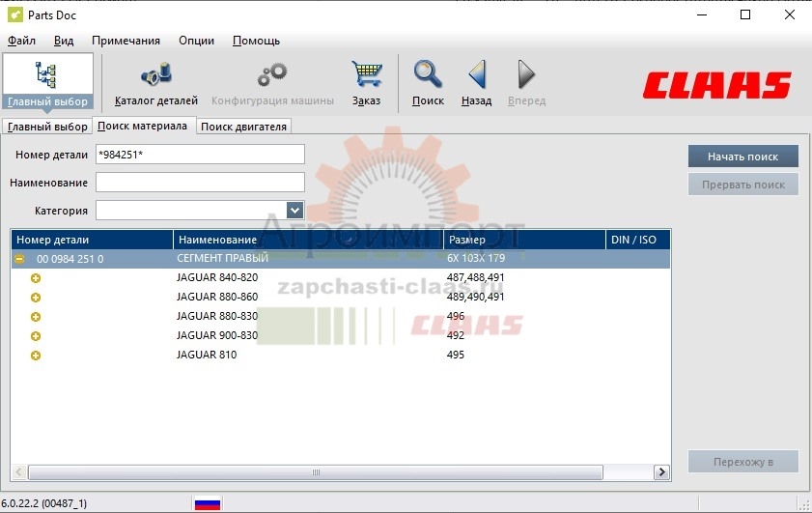Open the Заказ shopping cart
This screenshot has height=513, width=812.
(366, 83)
